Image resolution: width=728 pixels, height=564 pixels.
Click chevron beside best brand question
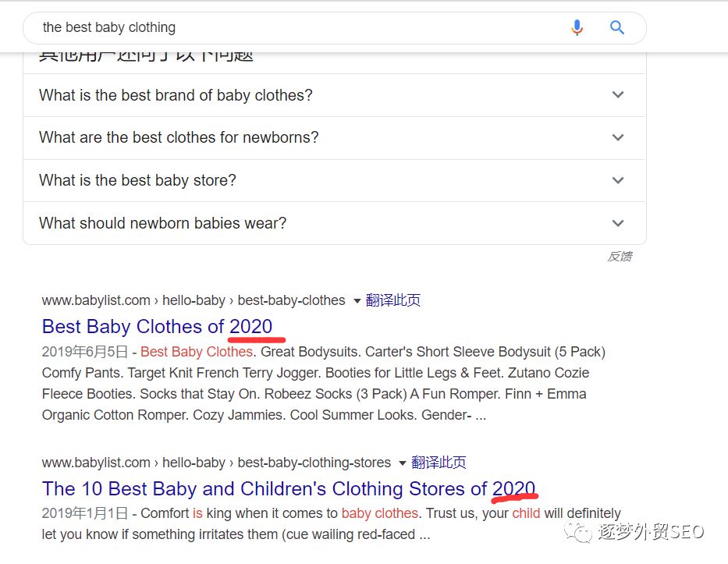pos(617,94)
